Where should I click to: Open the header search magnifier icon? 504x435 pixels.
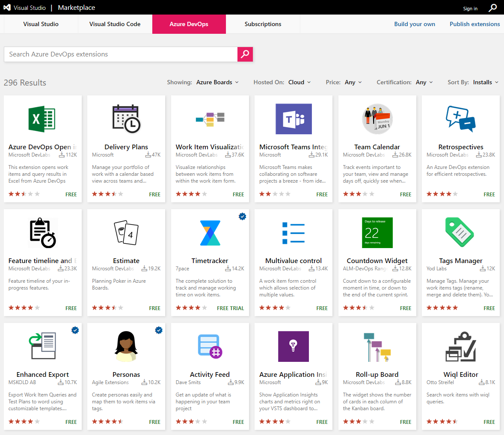pyautogui.click(x=492, y=8)
